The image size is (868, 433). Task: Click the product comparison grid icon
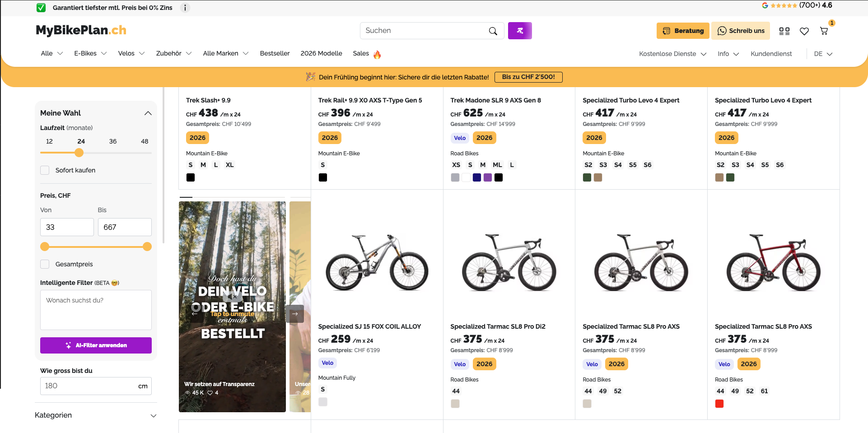(x=784, y=31)
